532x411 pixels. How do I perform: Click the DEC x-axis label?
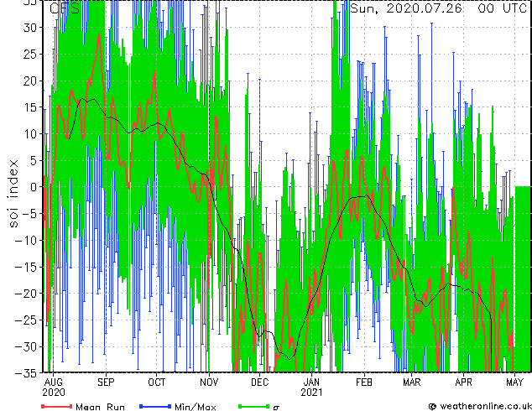click(x=260, y=382)
